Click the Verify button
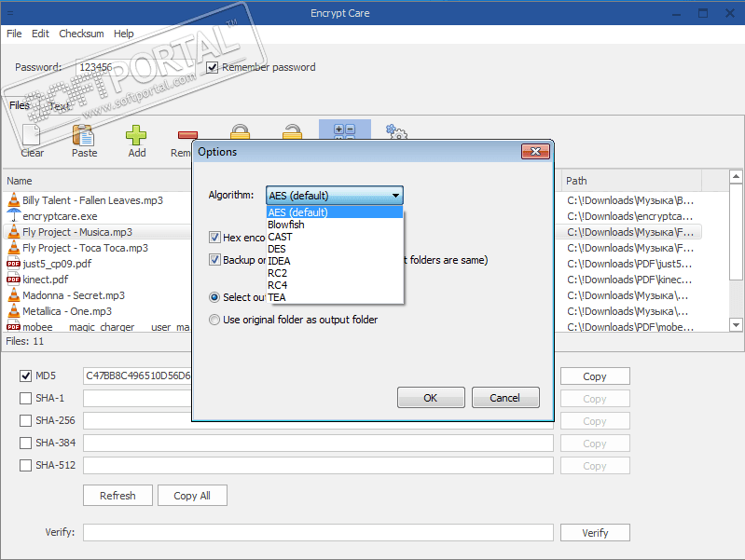 pos(595,532)
